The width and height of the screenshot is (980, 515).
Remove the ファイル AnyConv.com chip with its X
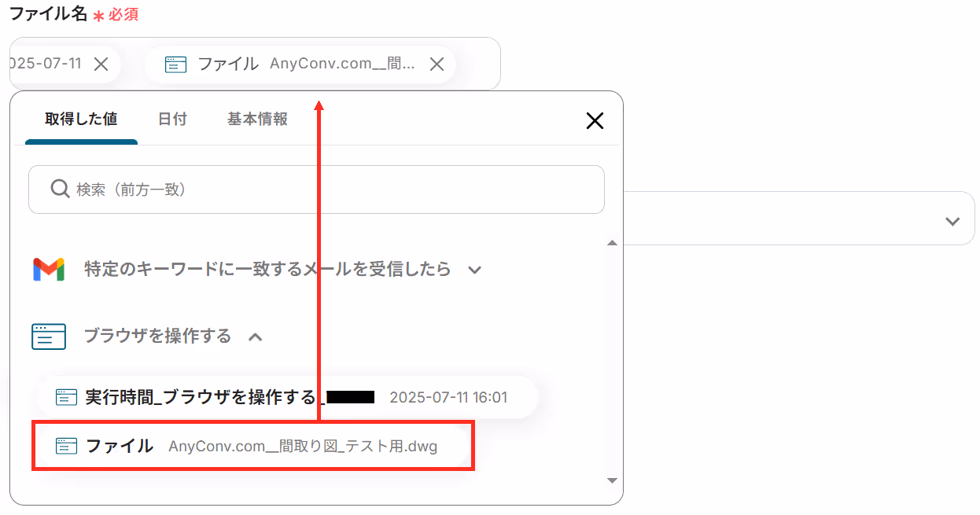[x=437, y=64]
